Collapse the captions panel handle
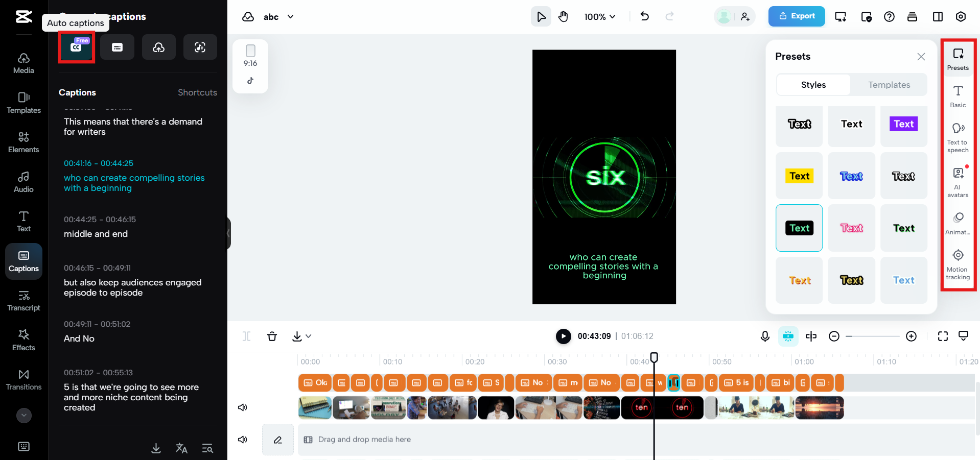Image resolution: width=980 pixels, height=460 pixels. tap(228, 233)
